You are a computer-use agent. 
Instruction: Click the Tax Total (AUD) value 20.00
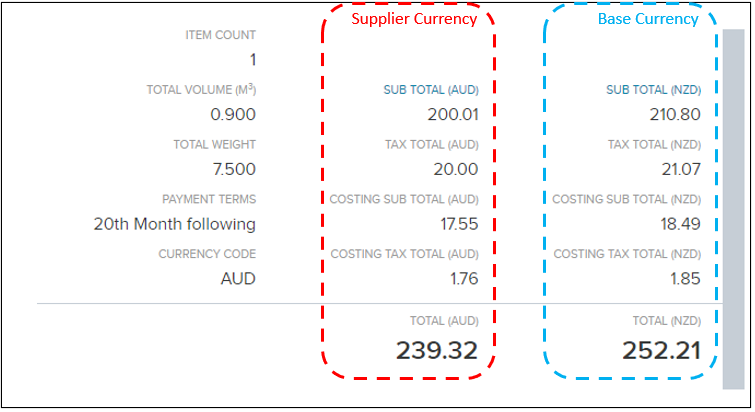(455, 169)
